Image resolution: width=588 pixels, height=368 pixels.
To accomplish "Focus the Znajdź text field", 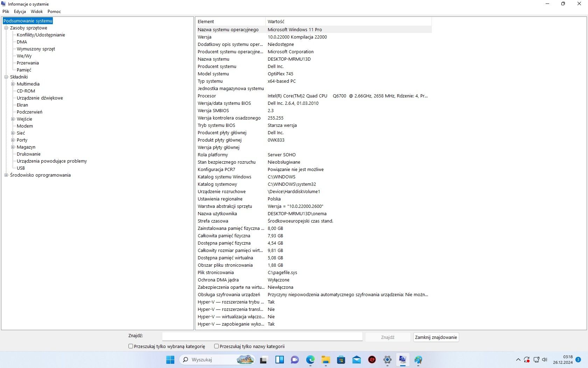I will tap(262, 336).
